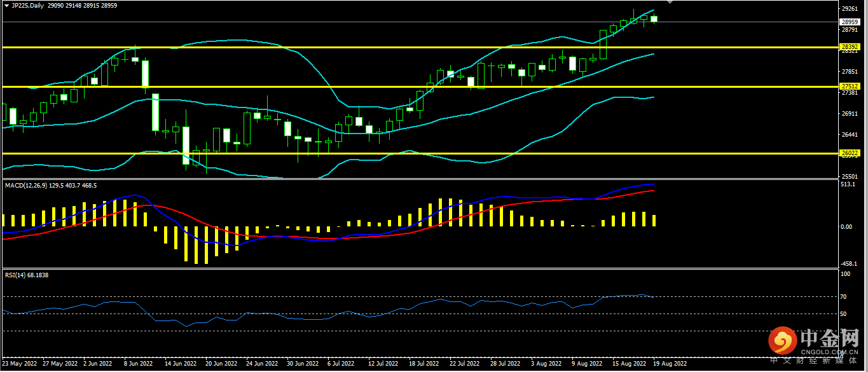Click the 19 Aug 2022 date label

tap(670, 364)
